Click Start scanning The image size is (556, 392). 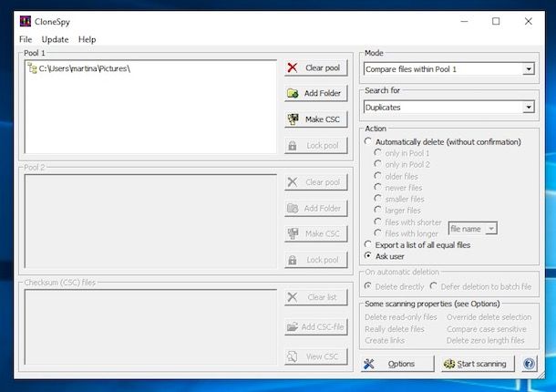[x=478, y=364]
